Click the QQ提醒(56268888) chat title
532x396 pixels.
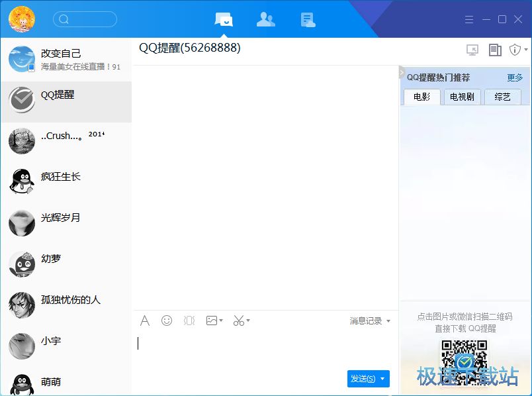(190, 48)
